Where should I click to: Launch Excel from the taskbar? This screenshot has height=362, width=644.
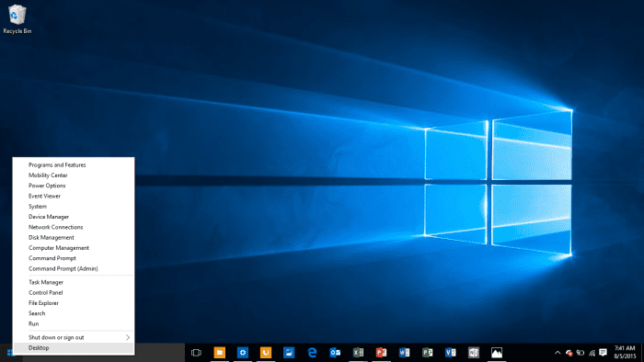point(358,353)
